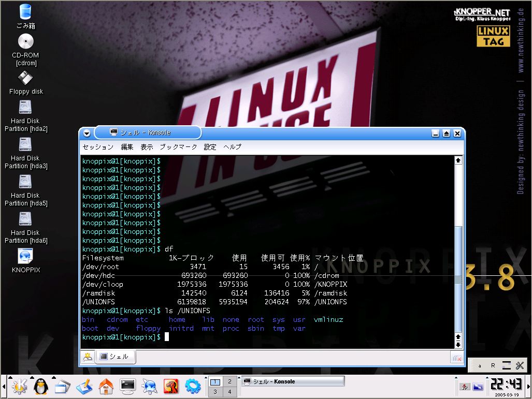Click the JP keyboard layout tray icon
Viewport: 532px width, 399px height.
(x=465, y=387)
